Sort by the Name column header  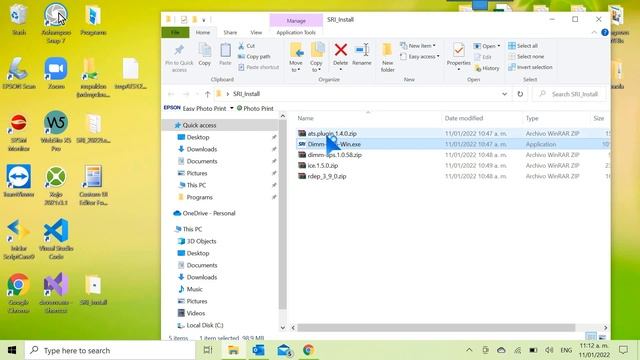click(305, 118)
